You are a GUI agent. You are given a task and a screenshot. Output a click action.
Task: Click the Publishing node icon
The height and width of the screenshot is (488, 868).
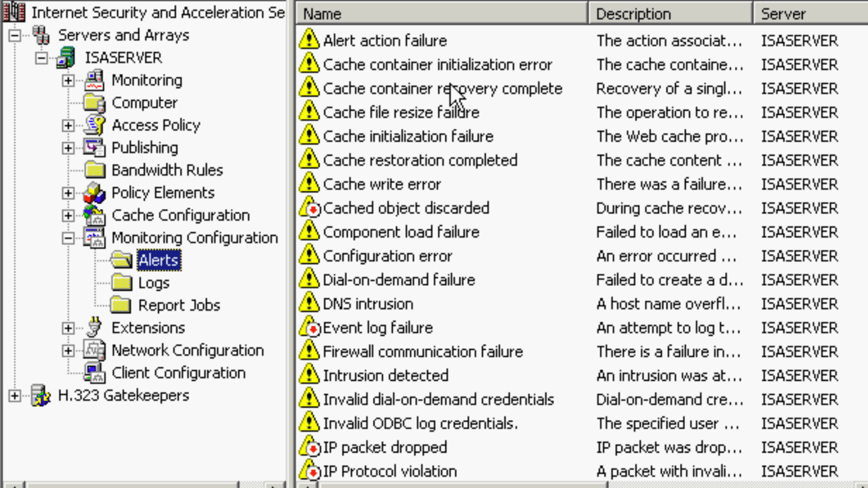pyautogui.click(x=94, y=148)
